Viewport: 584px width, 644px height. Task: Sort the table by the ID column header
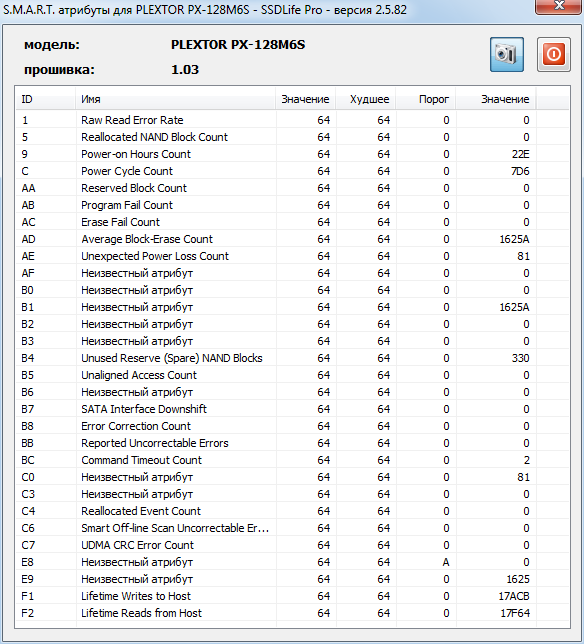(45, 99)
